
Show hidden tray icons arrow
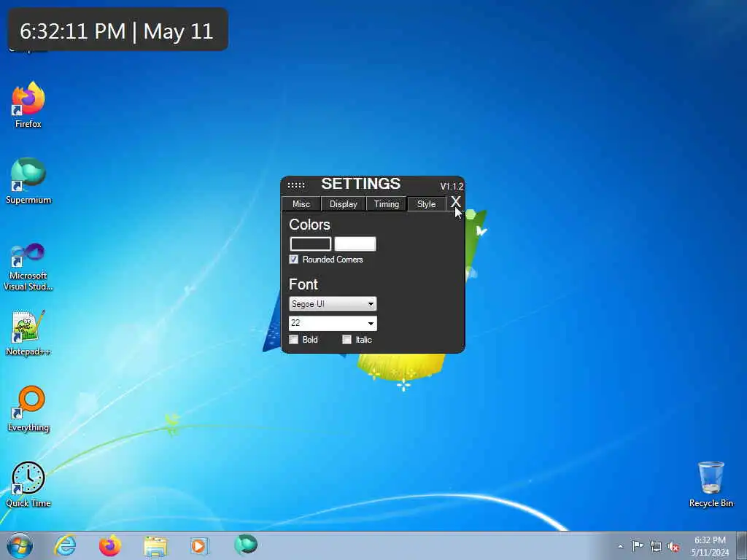pyautogui.click(x=620, y=546)
